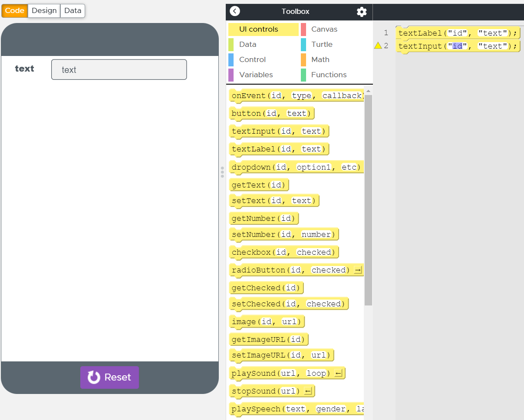Select the Control toolbox category
The width and height of the screenshot is (524, 420).
264,60
